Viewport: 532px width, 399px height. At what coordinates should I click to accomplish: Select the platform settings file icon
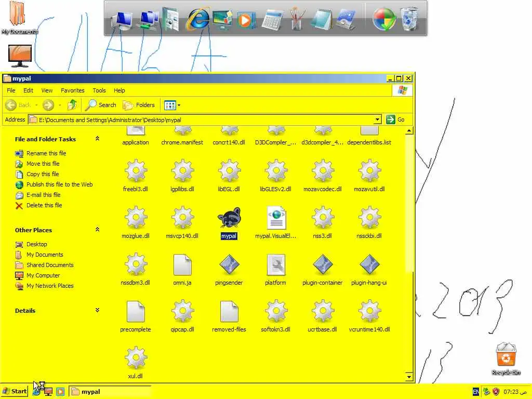coord(276,264)
